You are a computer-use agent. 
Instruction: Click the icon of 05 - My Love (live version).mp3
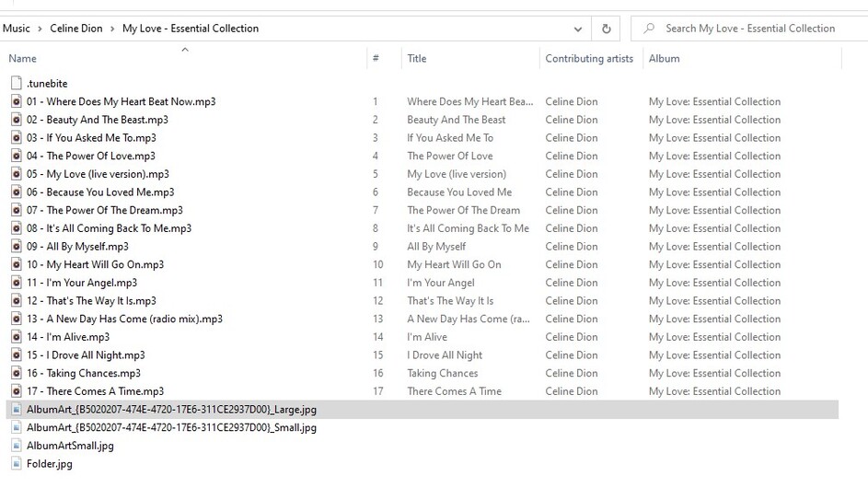pos(17,174)
